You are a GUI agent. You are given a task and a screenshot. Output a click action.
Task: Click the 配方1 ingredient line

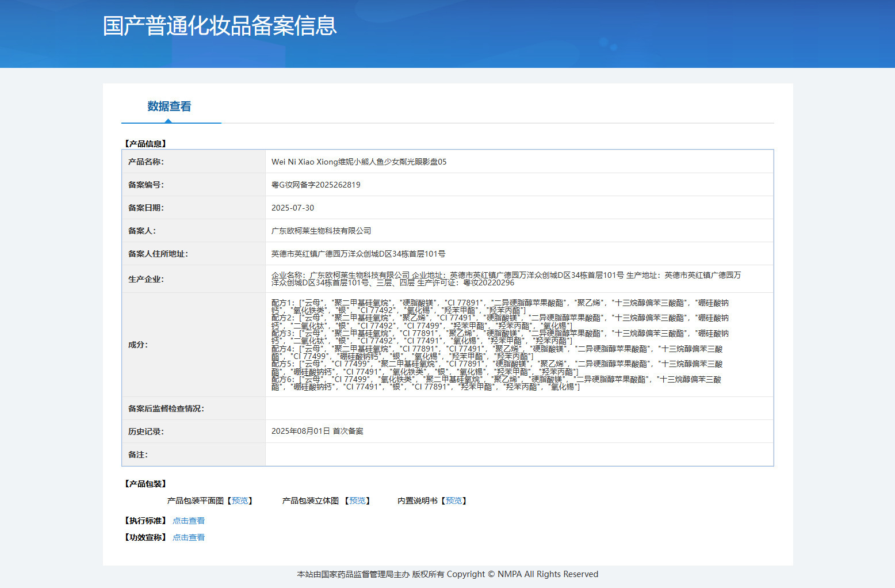pyautogui.click(x=500, y=307)
